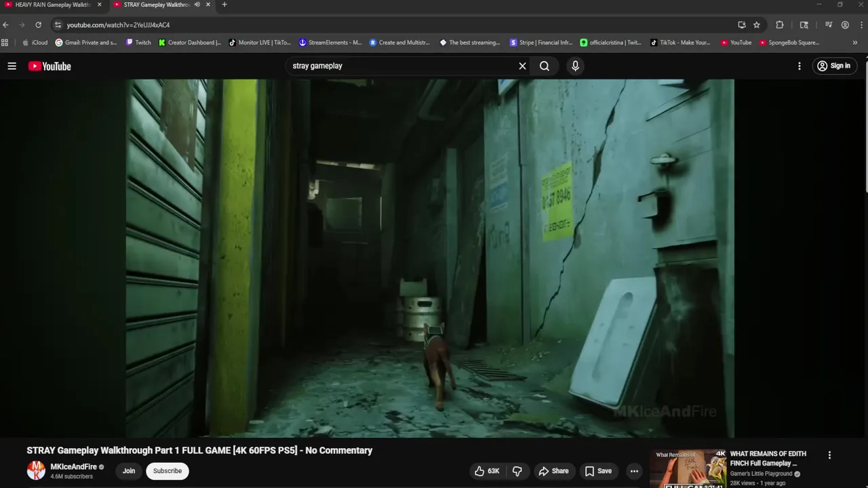Open browser extensions puzzle icon
This screenshot has height=488, width=868.
[780, 25]
